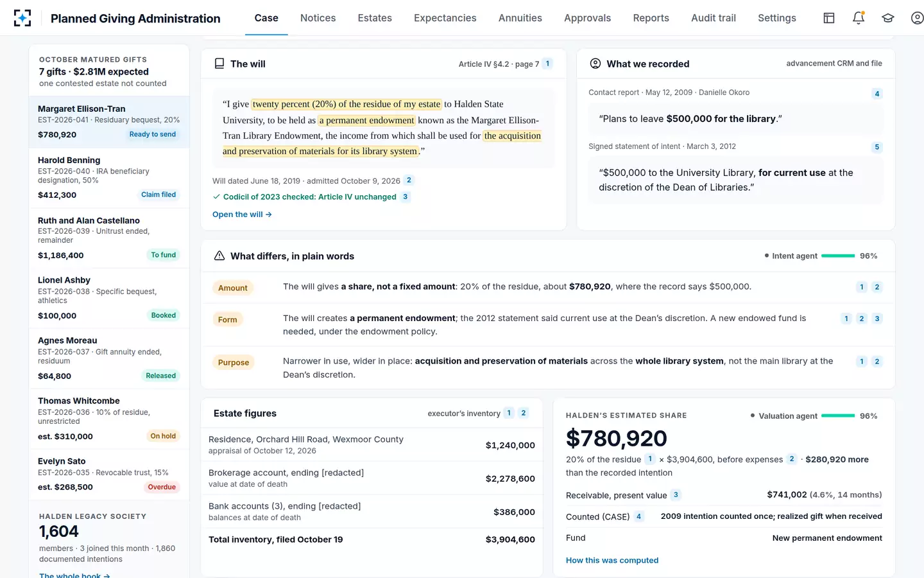Open the Annuities tab
Image resolution: width=924 pixels, height=578 pixels.
coord(520,18)
